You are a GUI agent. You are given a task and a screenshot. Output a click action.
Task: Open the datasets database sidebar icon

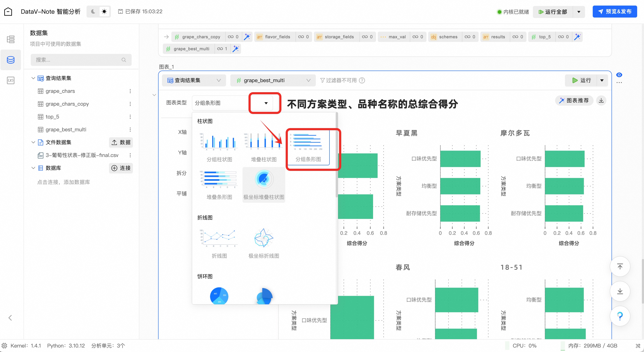[10, 60]
